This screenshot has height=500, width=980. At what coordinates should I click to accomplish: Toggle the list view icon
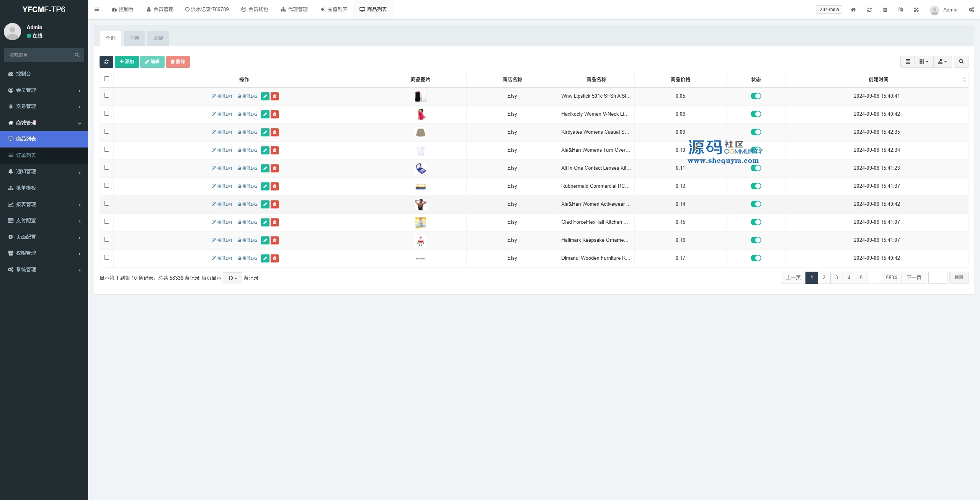point(908,62)
